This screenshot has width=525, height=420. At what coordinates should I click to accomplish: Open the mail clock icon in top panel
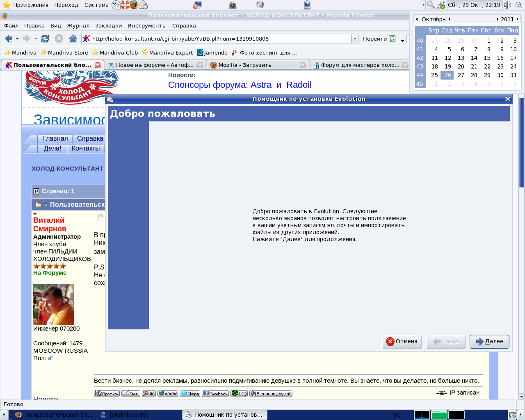[143, 5]
